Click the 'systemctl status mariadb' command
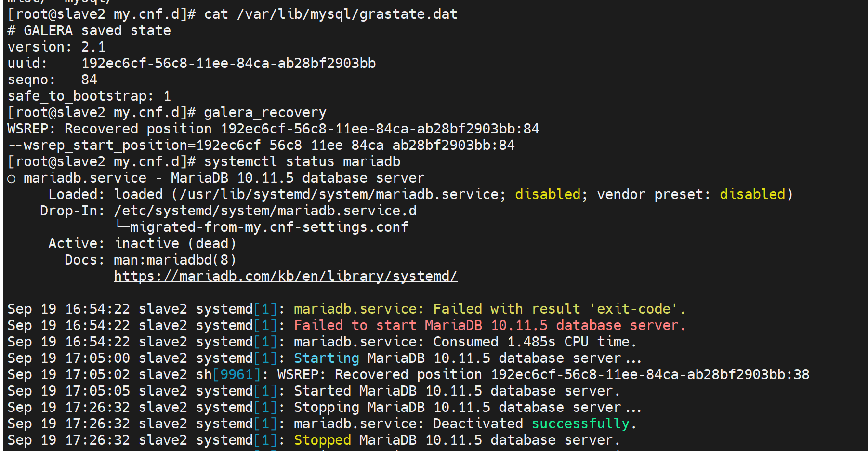 (x=302, y=161)
